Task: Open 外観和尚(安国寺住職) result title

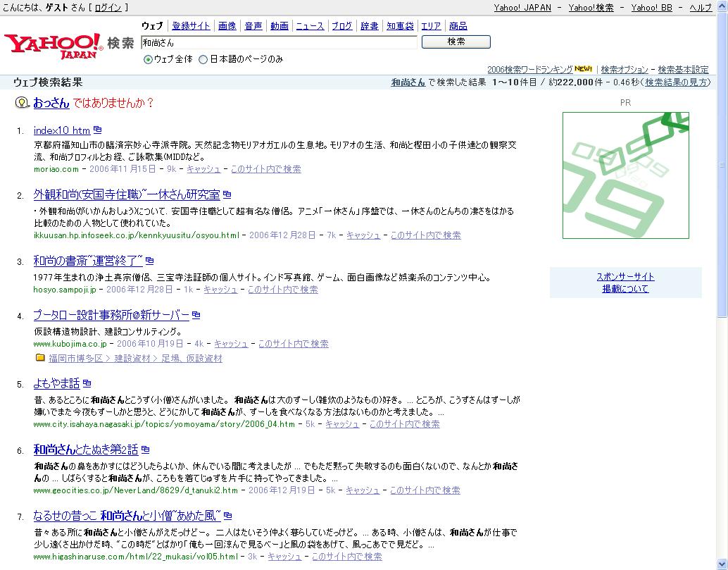Action: [x=127, y=194]
